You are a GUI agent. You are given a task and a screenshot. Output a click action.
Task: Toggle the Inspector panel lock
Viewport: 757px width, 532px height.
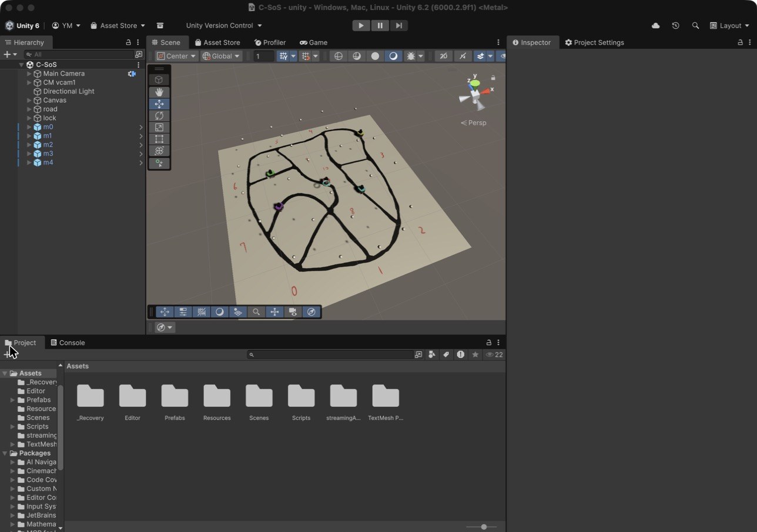pos(740,42)
